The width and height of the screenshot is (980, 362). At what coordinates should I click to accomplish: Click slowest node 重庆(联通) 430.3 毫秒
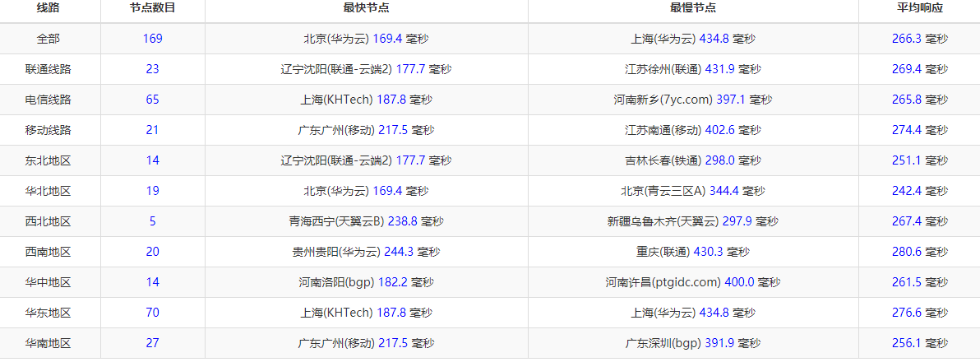(693, 252)
